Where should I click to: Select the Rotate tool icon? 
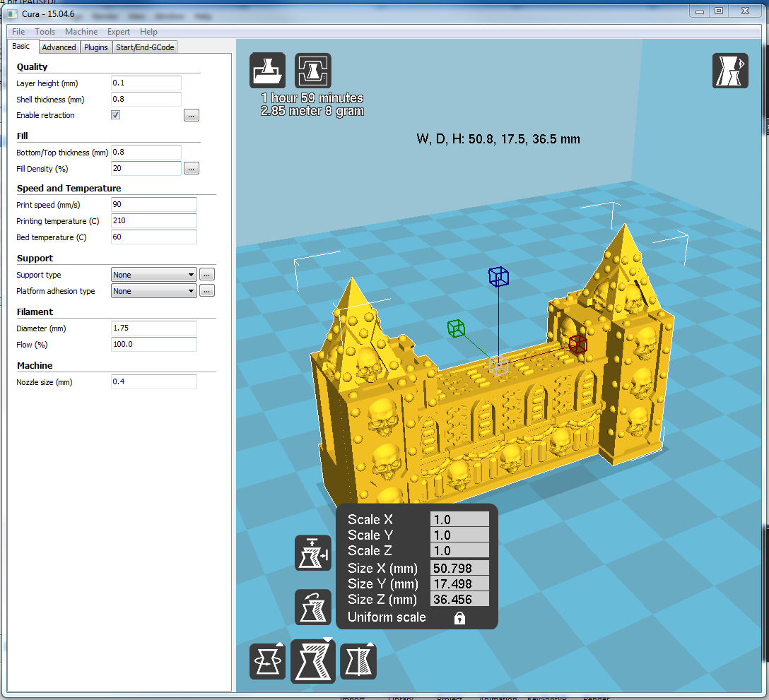[267, 661]
